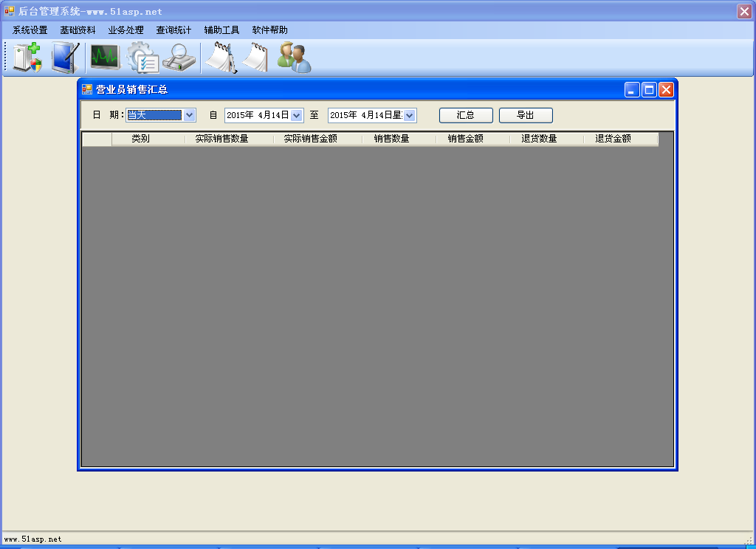Viewport: 756px width, 549px height.
Task: Select the notepad with pen icon
Action: [x=221, y=58]
